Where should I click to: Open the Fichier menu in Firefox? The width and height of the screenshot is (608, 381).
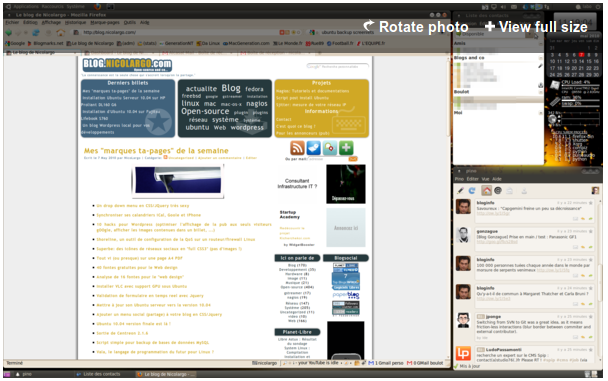coord(12,22)
